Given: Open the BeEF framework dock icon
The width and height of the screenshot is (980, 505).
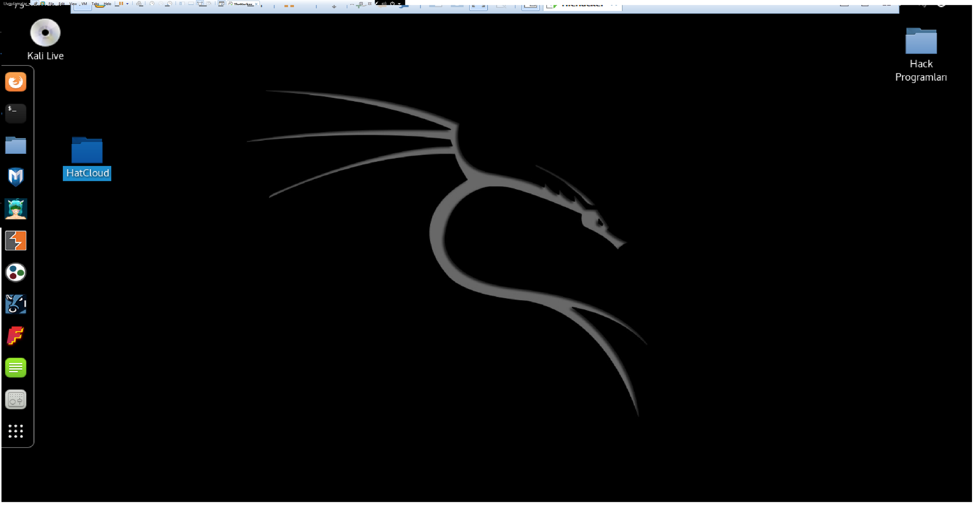Looking at the screenshot, I should coord(16,304).
